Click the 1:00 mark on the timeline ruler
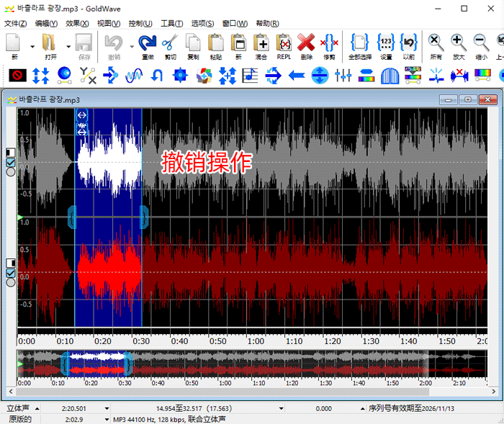The height and width of the screenshot is (424, 504). coord(255,341)
